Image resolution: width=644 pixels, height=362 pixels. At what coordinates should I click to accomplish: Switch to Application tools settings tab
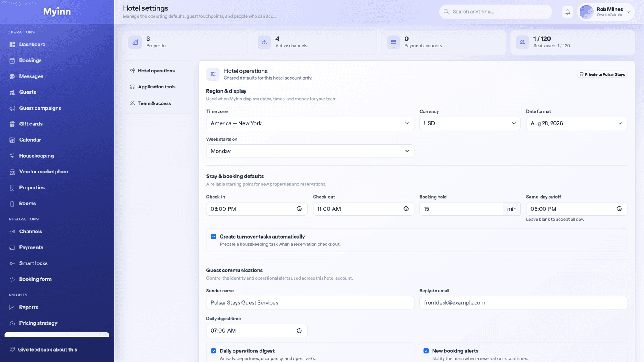click(157, 87)
